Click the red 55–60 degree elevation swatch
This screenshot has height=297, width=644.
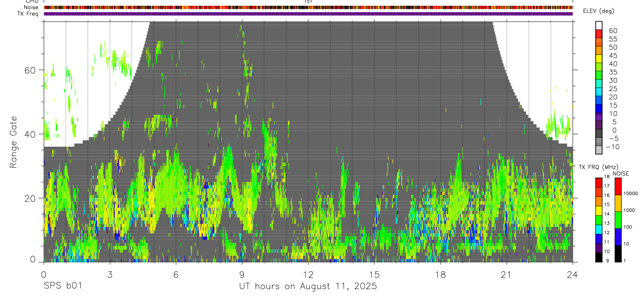tap(599, 35)
